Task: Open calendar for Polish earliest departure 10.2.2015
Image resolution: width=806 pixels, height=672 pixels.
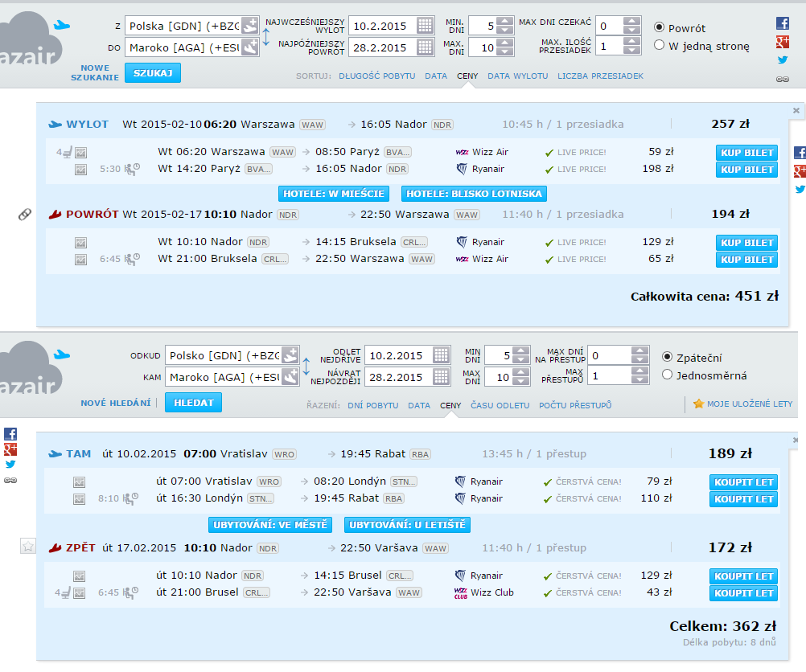Action: tap(425, 26)
